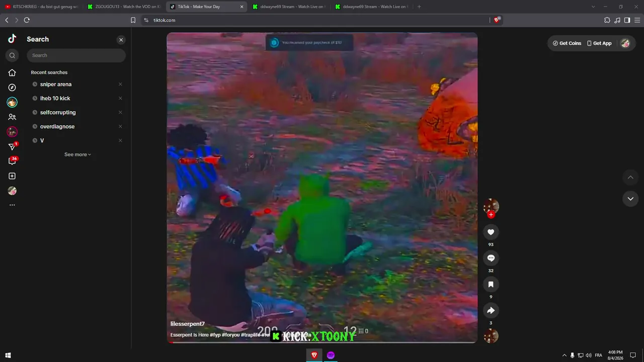This screenshot has width=644, height=362.
Task: Open the comments bubble showing 32
Action: pyautogui.click(x=491, y=258)
